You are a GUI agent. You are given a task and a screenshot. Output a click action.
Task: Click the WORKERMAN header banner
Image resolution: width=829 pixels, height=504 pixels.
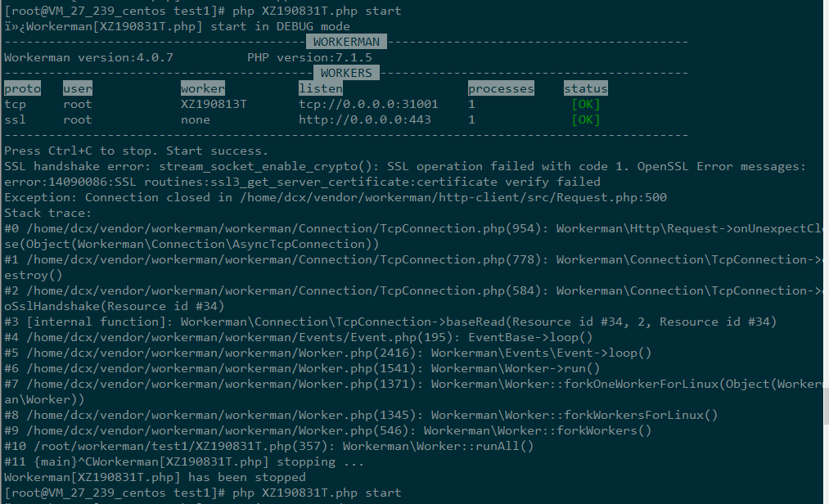coord(346,42)
